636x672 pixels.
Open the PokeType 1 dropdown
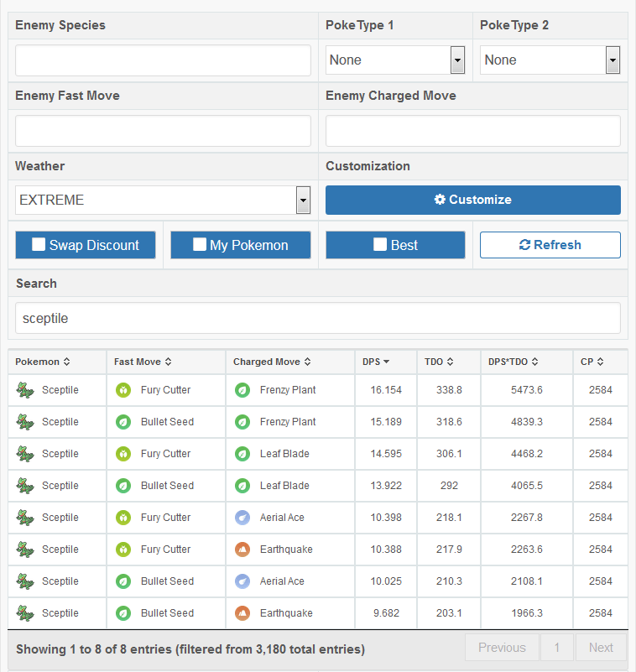[x=395, y=60]
